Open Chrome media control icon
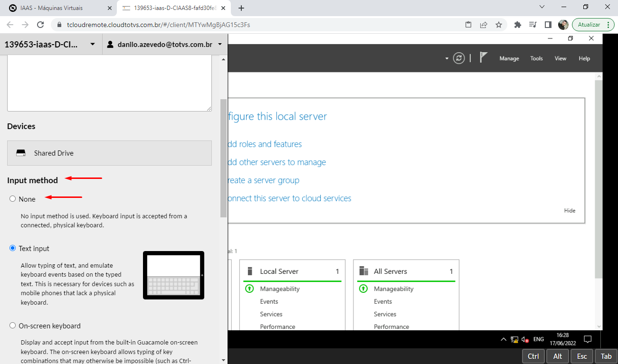Screen dimensions: 618x364 tap(533, 25)
